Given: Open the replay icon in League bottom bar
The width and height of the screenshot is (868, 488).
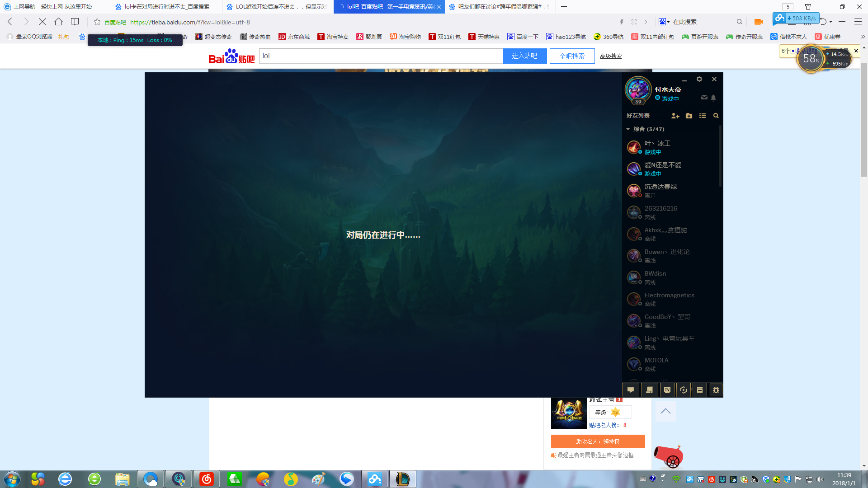Looking at the screenshot, I should (x=684, y=390).
